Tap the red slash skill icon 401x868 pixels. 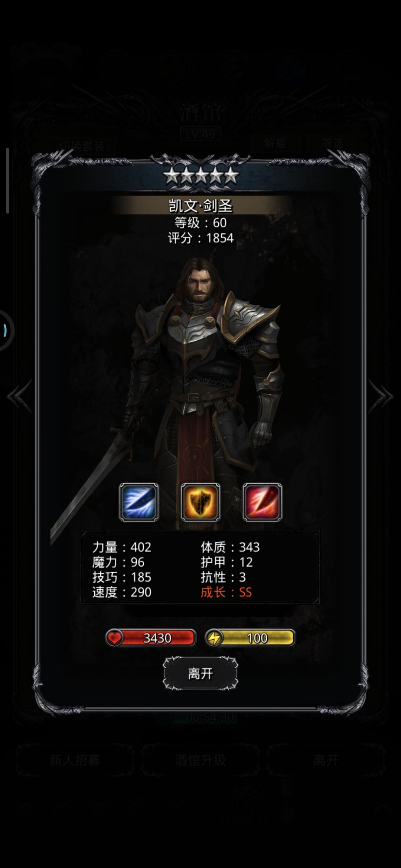click(263, 502)
